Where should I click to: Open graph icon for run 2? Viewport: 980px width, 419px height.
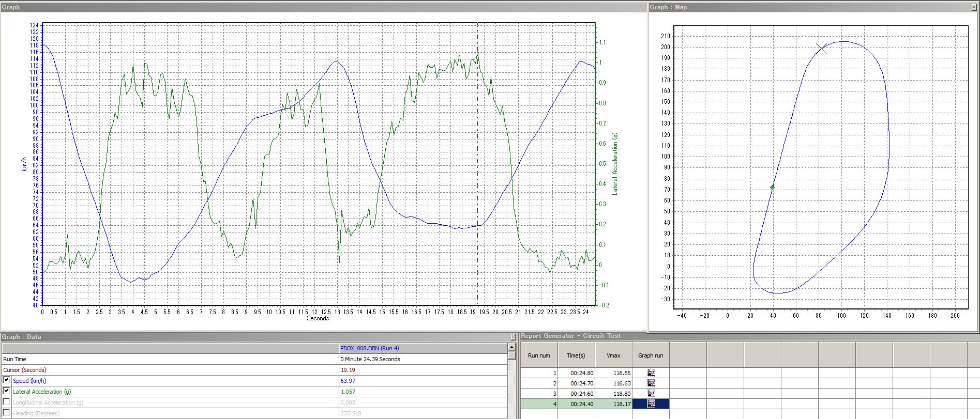(x=651, y=383)
